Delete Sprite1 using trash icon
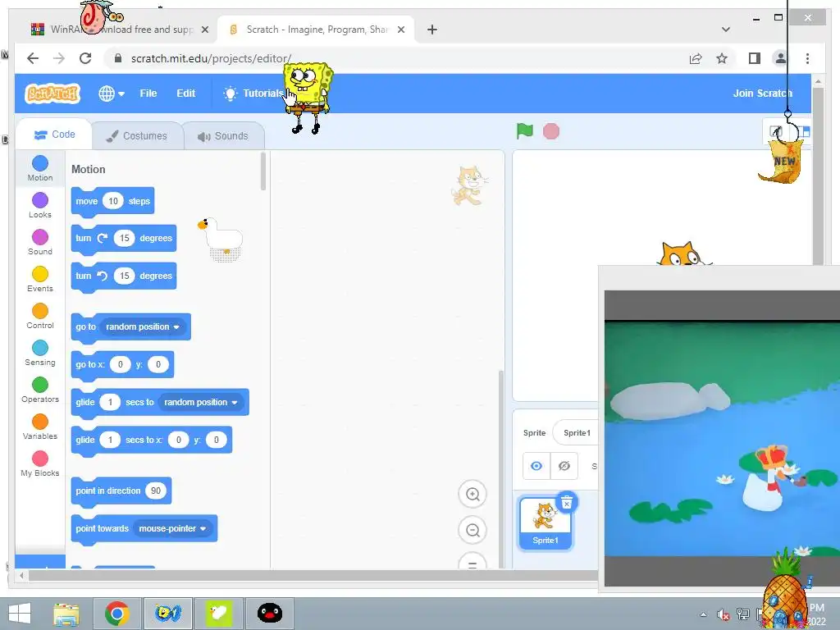 point(567,503)
